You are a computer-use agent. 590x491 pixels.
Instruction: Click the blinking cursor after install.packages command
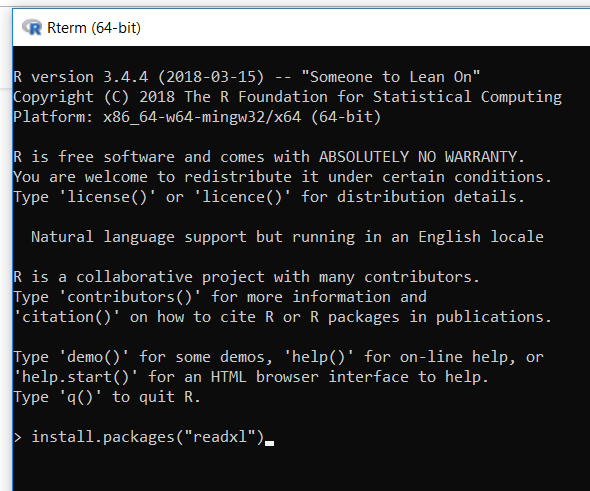tap(269, 443)
